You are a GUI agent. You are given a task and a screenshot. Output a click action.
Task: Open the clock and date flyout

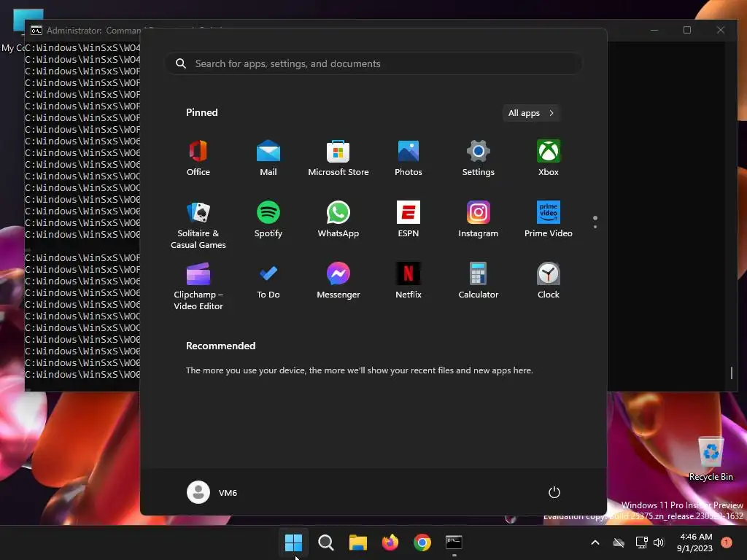[695, 542]
